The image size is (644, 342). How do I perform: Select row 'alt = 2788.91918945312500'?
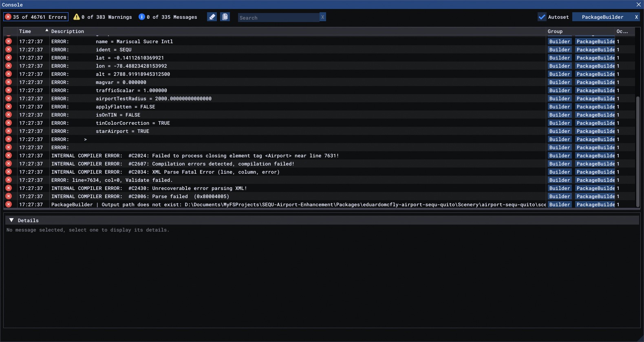pyautogui.click(x=320, y=74)
